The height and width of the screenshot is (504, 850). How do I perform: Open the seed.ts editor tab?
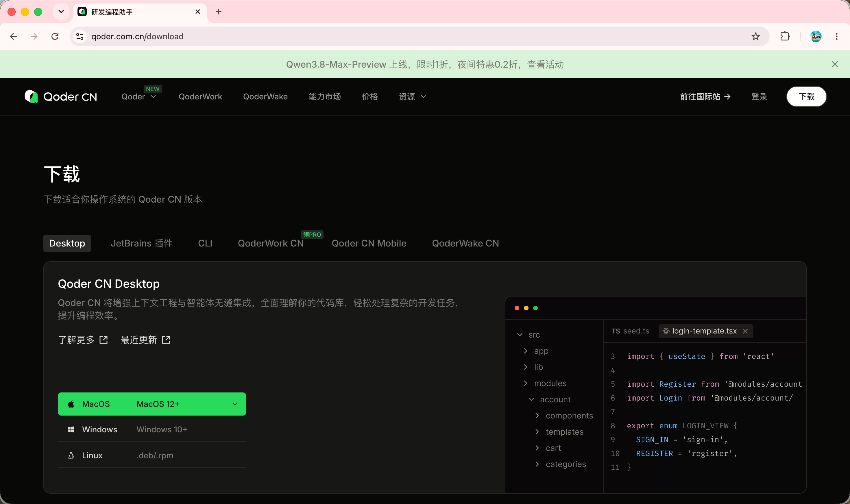(x=631, y=331)
